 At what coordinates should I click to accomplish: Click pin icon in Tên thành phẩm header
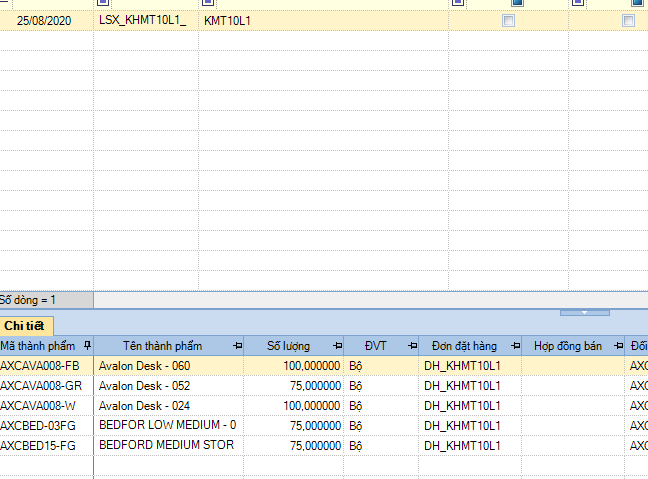[x=237, y=346]
